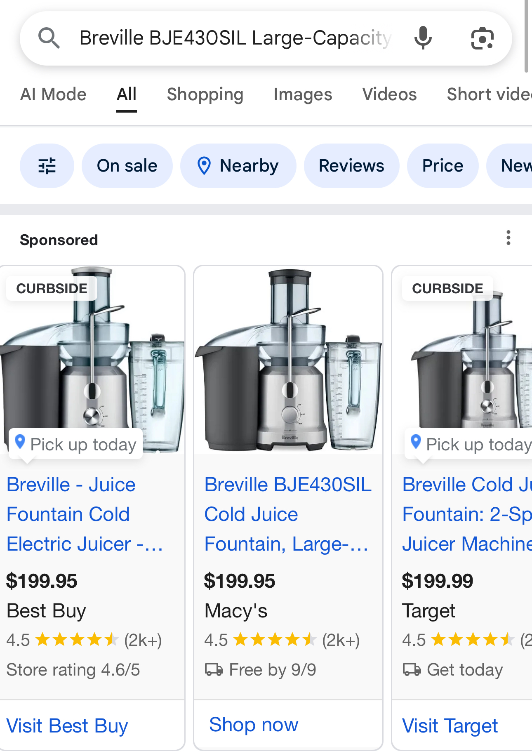Click Best Buy pick up today pin
532x756 pixels.
click(20, 442)
